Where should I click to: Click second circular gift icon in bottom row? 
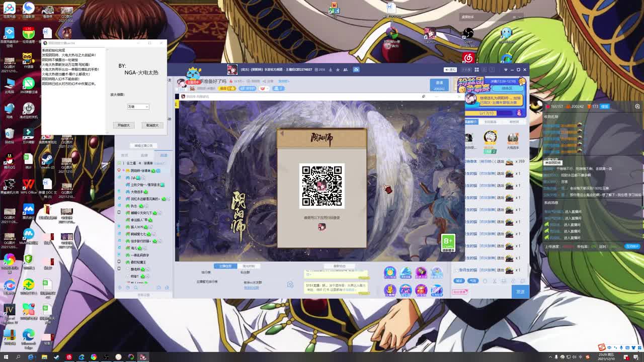click(406, 290)
